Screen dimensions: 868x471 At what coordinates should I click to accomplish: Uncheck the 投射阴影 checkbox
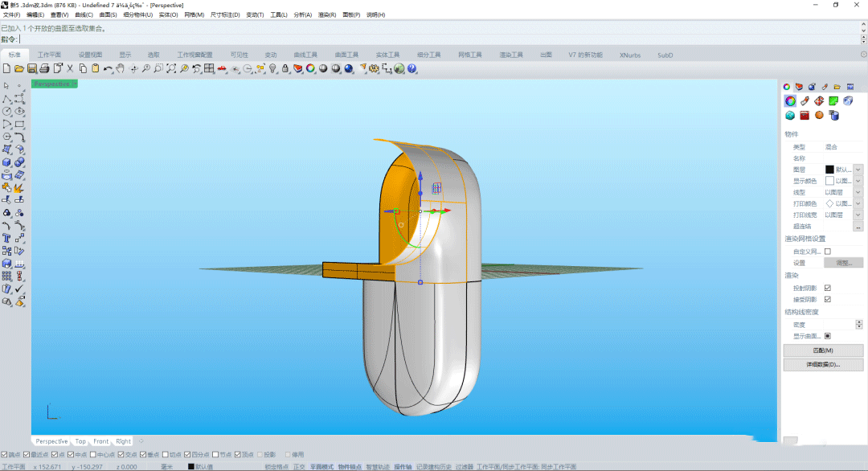pos(828,288)
